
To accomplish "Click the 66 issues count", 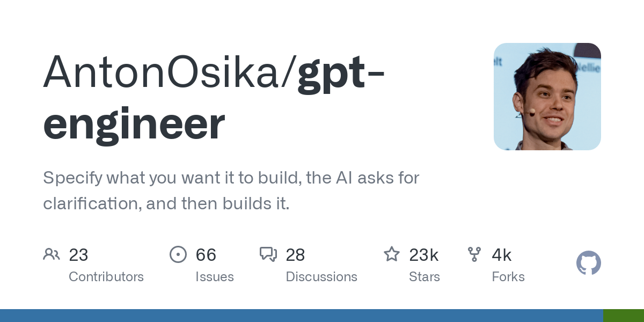I will [x=206, y=254].
